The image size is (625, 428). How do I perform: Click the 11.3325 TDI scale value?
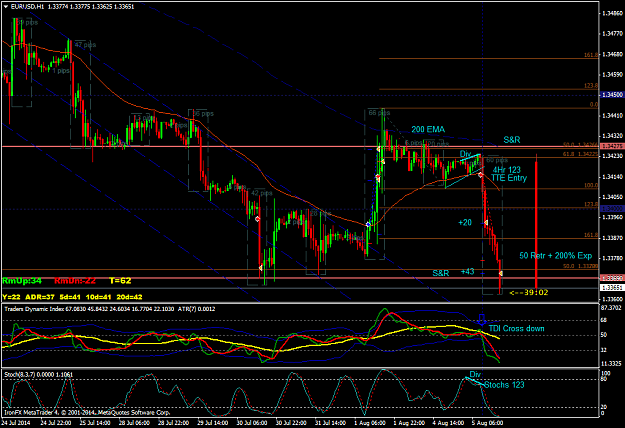click(x=611, y=363)
